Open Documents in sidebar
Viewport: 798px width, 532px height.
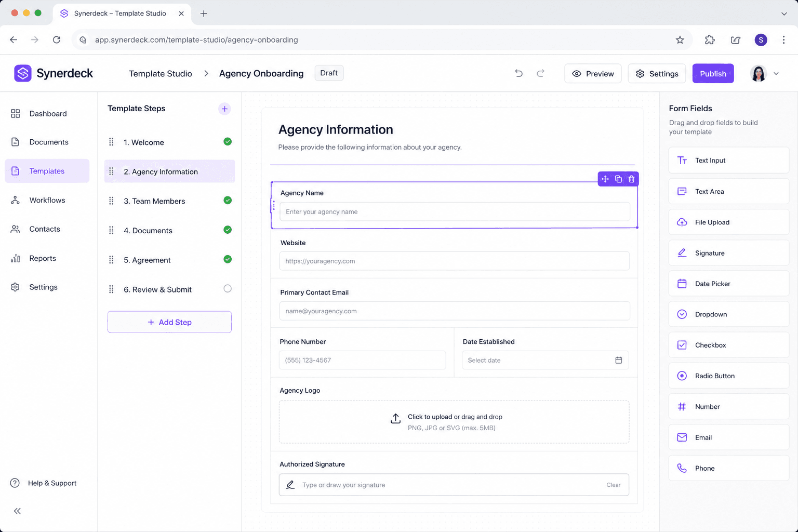[x=47, y=142]
